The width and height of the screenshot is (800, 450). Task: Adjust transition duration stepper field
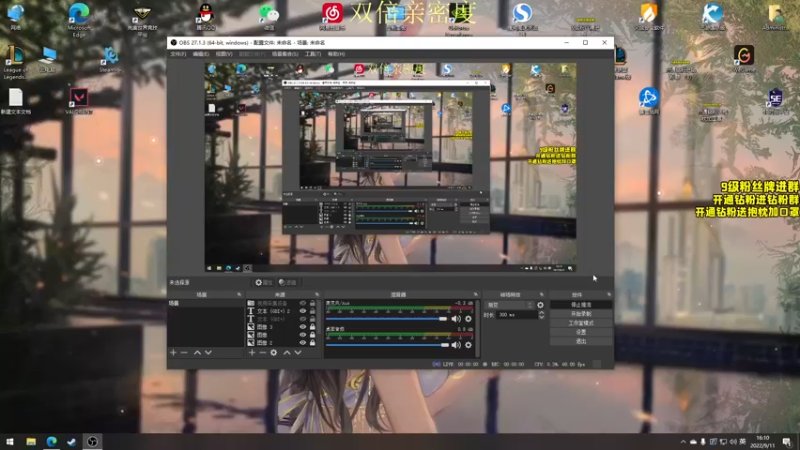[514, 314]
